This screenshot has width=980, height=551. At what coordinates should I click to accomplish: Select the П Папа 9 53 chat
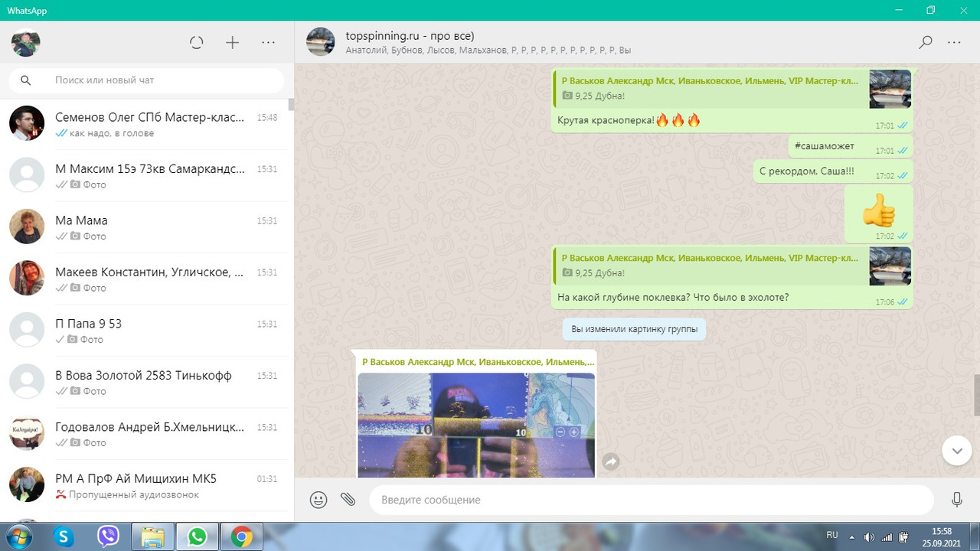pos(144,331)
